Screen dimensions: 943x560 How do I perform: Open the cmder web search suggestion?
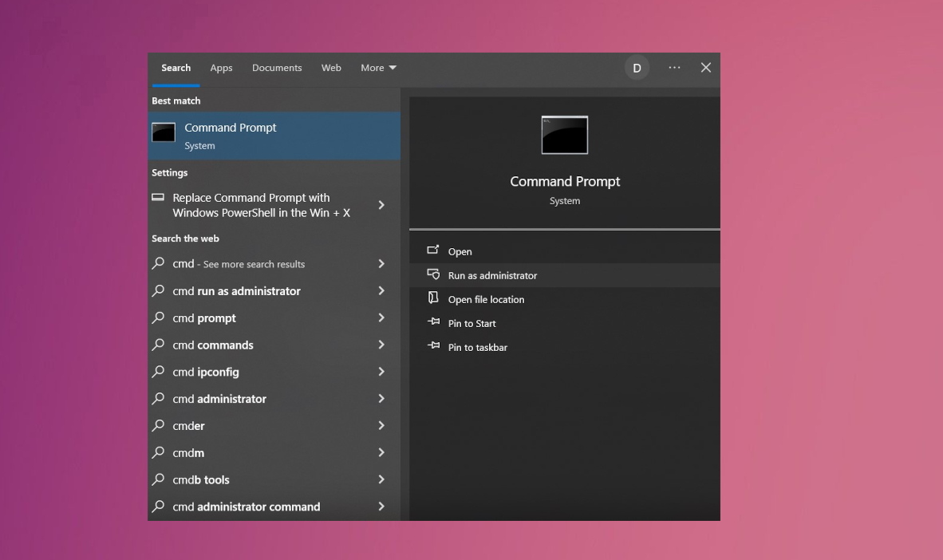pyautogui.click(x=189, y=426)
